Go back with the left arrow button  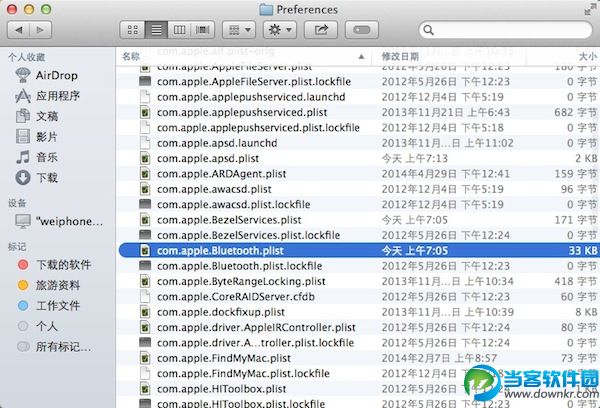pyautogui.click(x=19, y=30)
